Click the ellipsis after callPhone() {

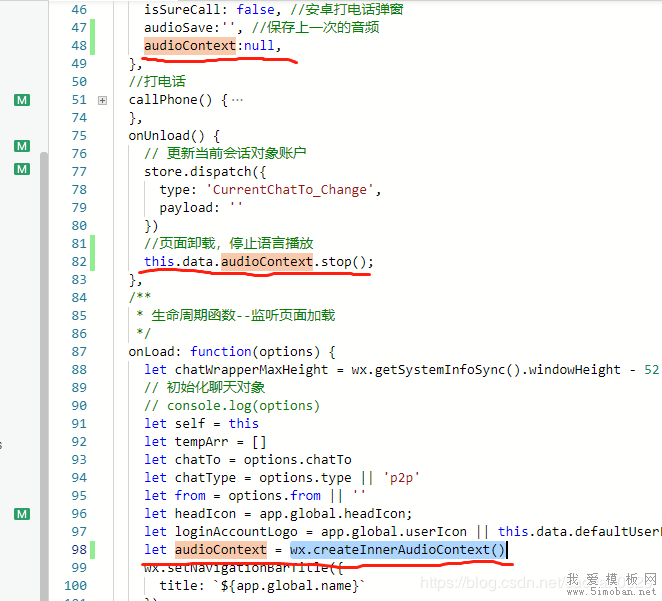(237, 100)
